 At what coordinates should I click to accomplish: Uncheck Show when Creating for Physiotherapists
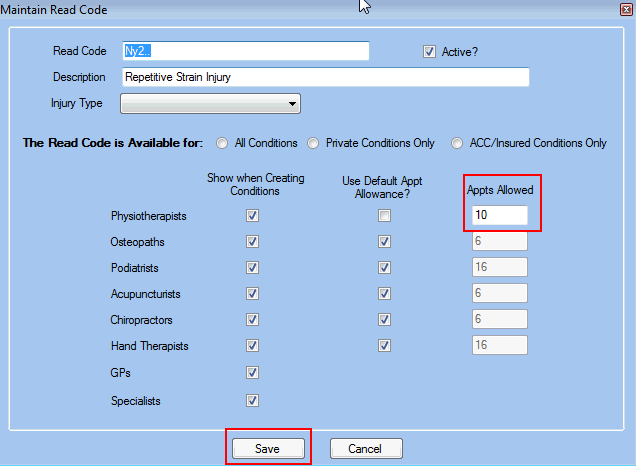[x=253, y=216]
